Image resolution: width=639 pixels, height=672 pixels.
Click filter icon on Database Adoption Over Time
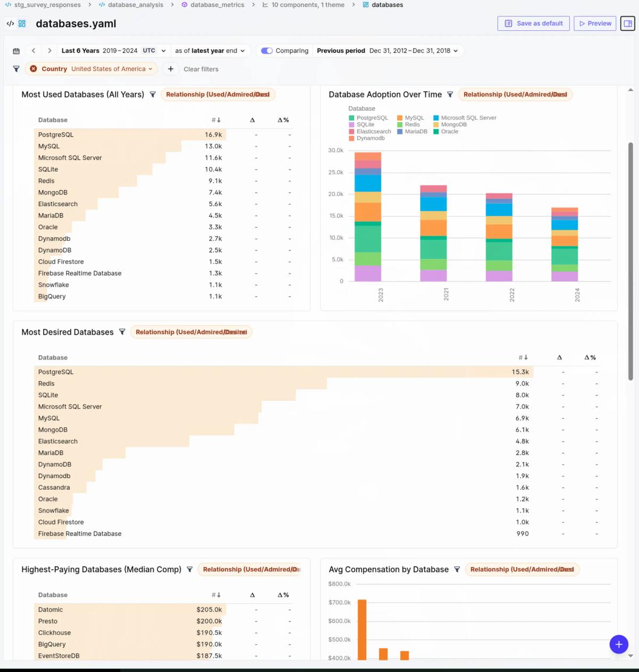(450, 94)
